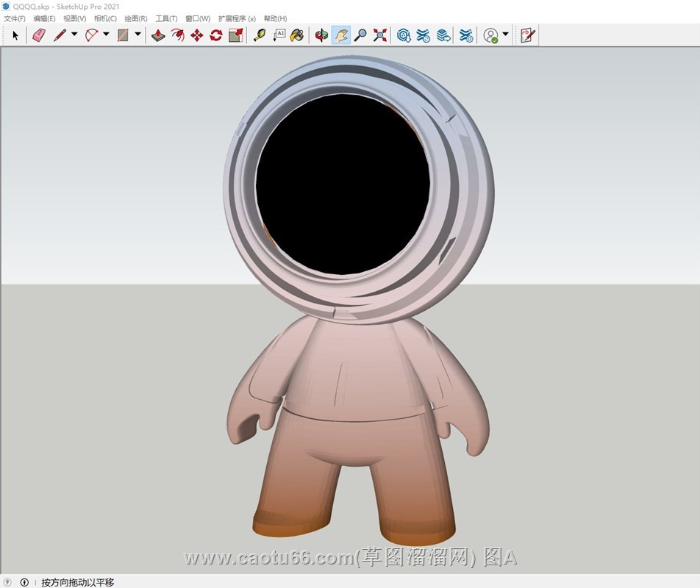Expand the pencil Line tool dropdown
The width and height of the screenshot is (700, 588).
click(74, 35)
